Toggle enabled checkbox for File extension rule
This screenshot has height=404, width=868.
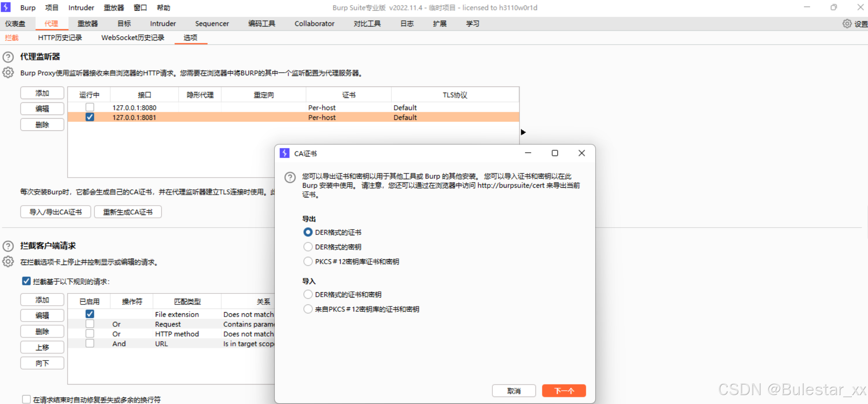[90, 314]
